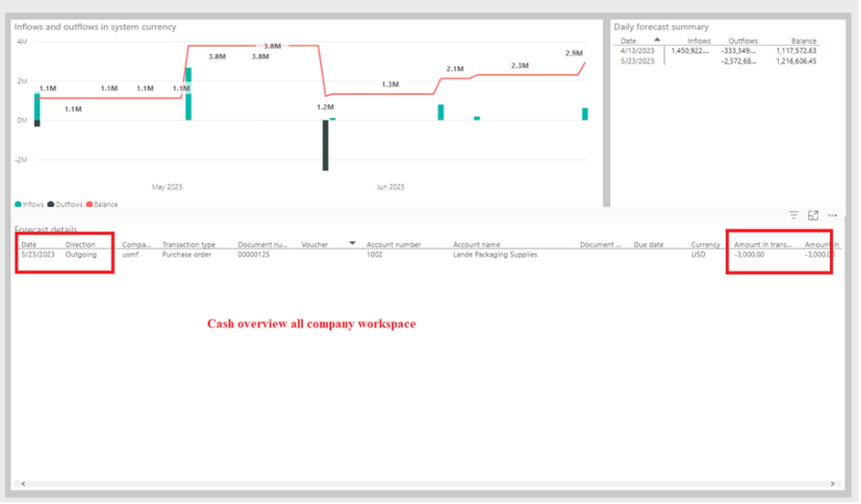The width and height of the screenshot is (861, 504).
Task: Select inflows value 1,450,922...
Action: [x=690, y=50]
